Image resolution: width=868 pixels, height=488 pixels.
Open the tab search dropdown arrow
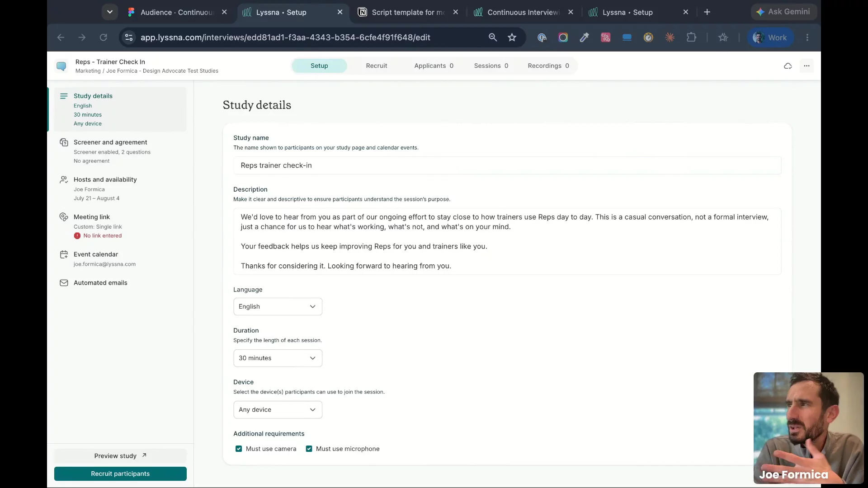pyautogui.click(x=109, y=12)
